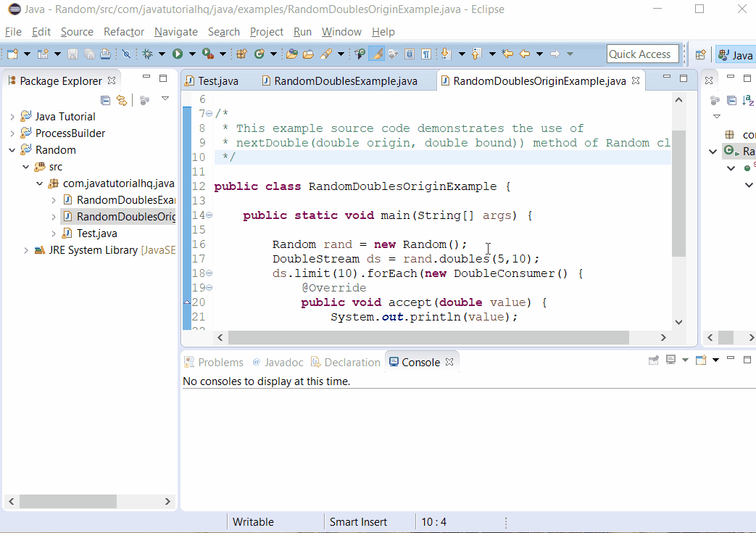Click the Open Console icon
Screen dimensions: 756x533
coord(702,360)
